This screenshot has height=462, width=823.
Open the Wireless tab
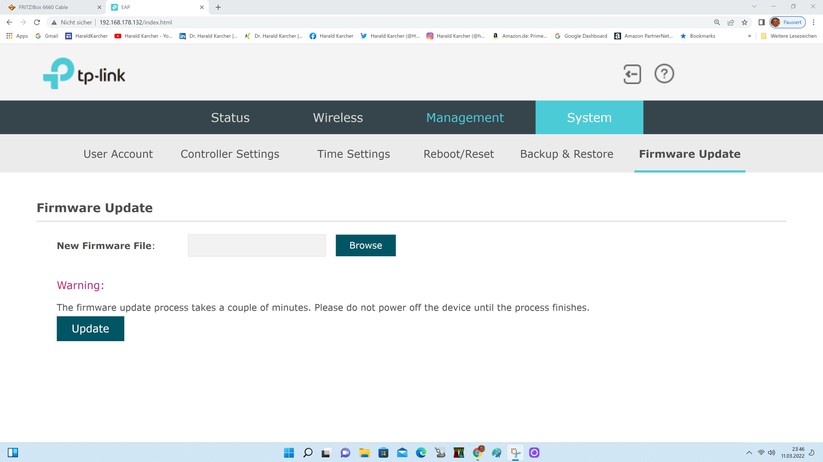tap(338, 118)
